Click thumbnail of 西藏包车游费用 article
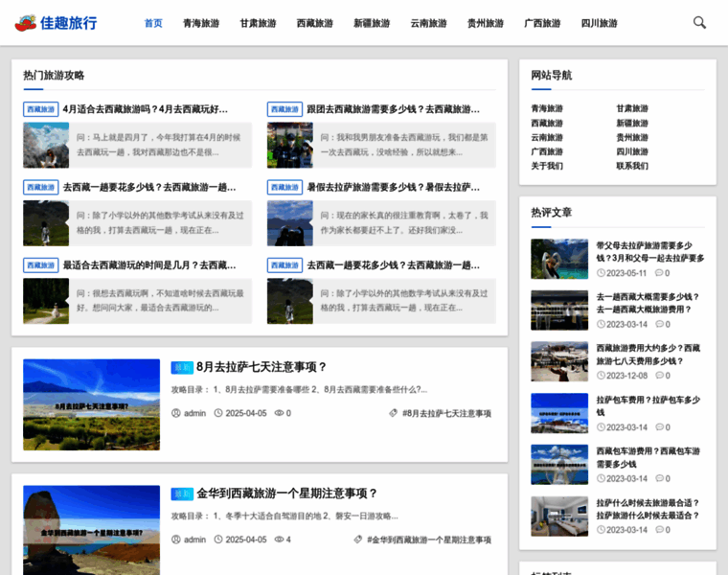728x575 pixels. pyautogui.click(x=559, y=465)
